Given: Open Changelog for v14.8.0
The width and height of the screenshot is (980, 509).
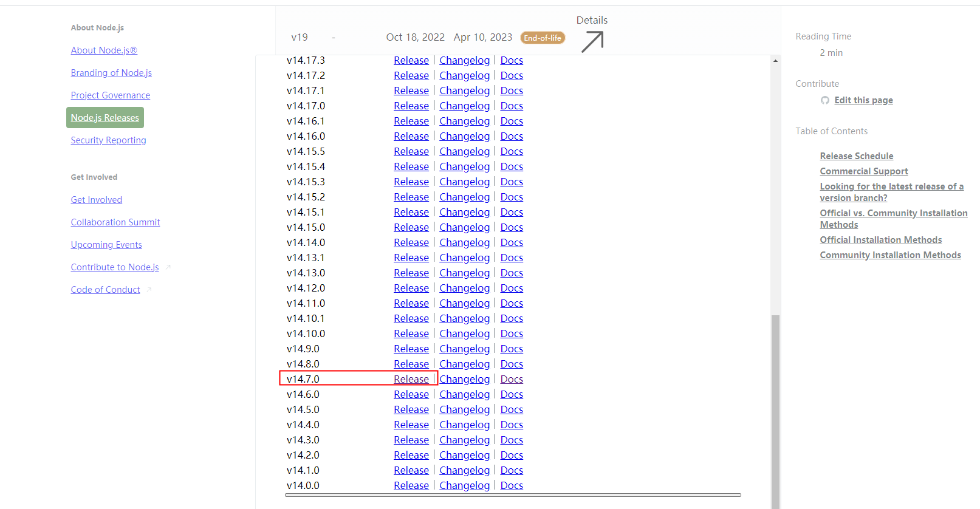Looking at the screenshot, I should (x=464, y=364).
